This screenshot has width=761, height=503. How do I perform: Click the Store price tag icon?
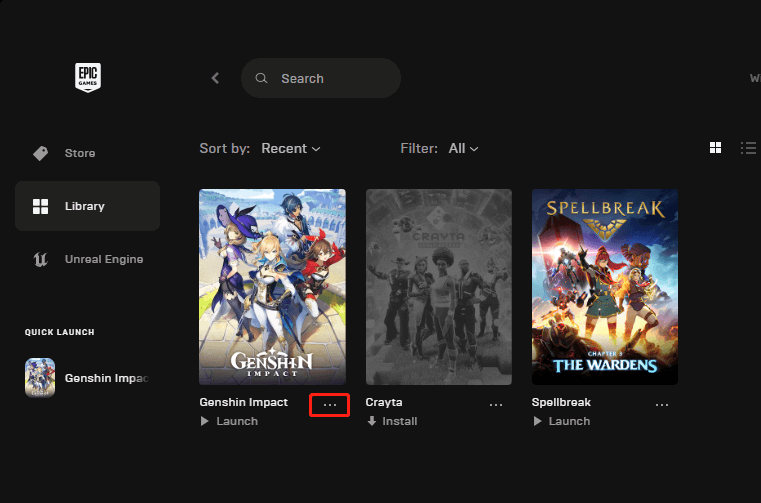[x=40, y=153]
